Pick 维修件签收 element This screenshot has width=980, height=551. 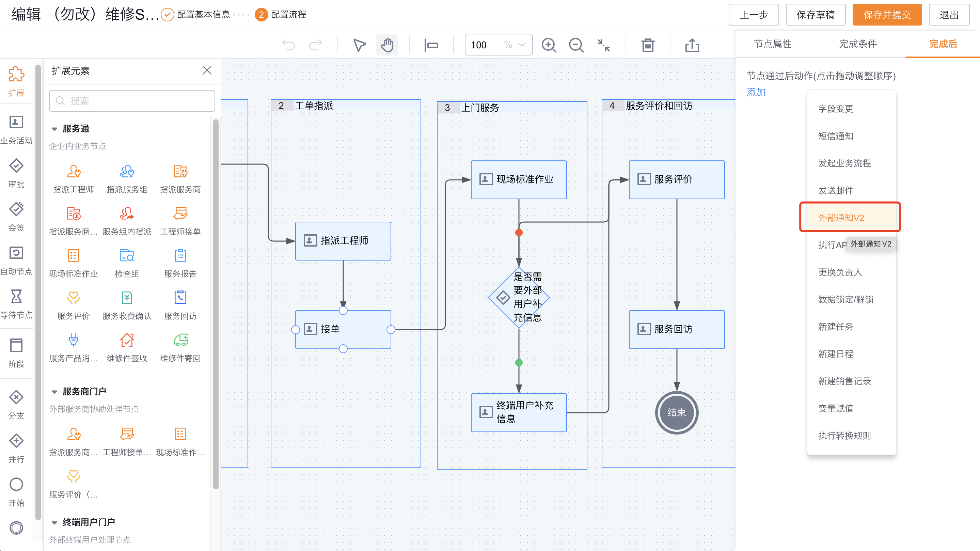[x=127, y=347]
